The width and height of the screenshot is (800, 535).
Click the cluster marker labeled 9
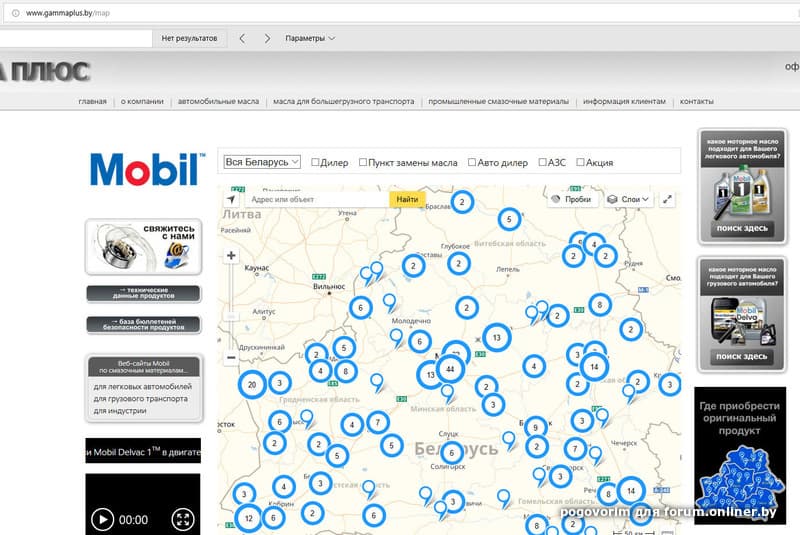click(535, 427)
